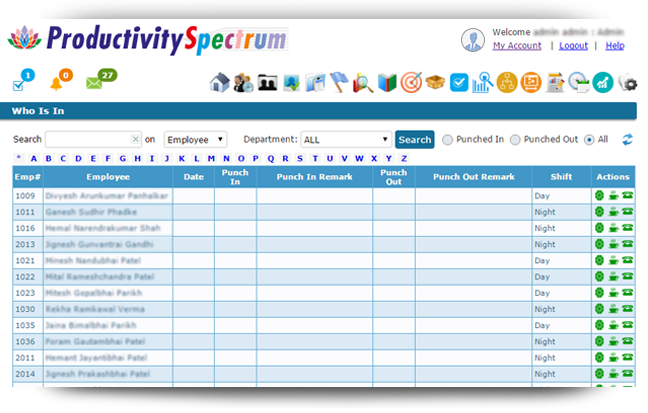648x413 pixels.
Task: Click the blue Search button
Action: tap(414, 140)
